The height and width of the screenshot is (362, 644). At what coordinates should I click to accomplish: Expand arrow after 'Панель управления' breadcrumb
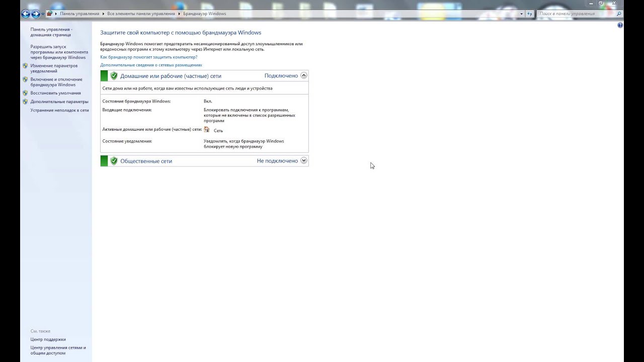(x=103, y=14)
